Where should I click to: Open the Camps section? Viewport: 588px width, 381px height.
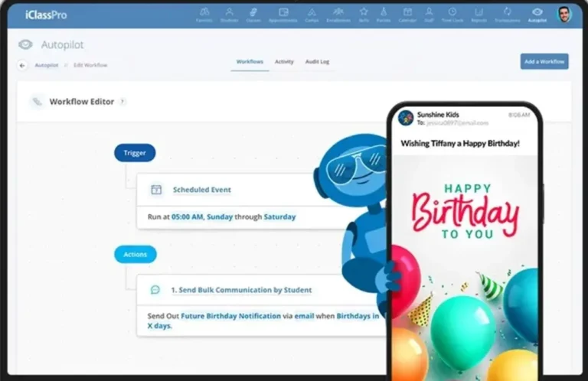click(x=312, y=15)
